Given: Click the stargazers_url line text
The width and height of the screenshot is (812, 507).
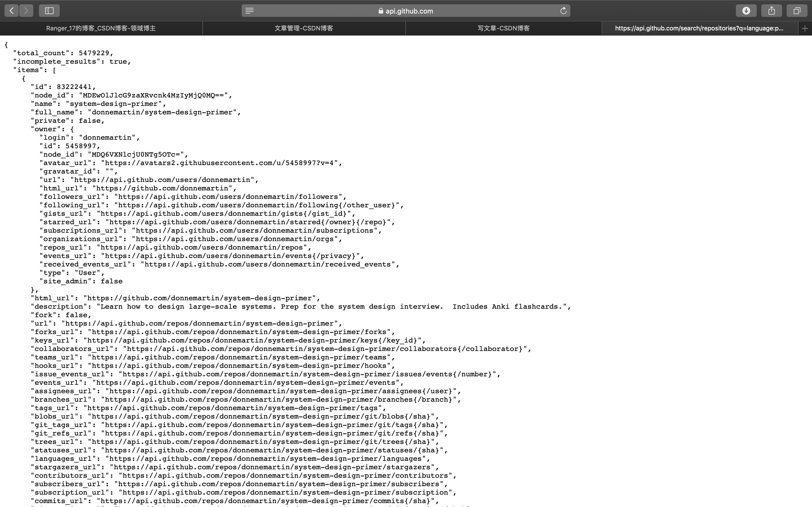Looking at the screenshot, I should 235,467.
